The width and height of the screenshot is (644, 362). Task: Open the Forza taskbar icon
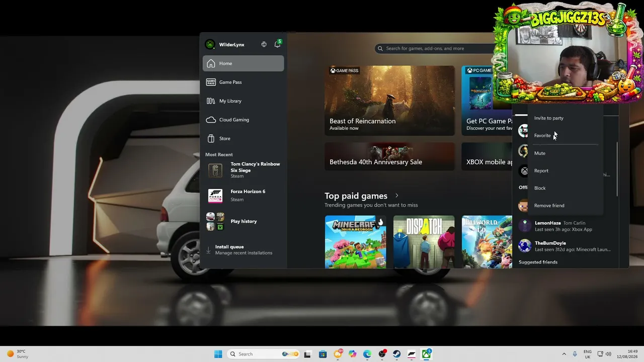412,354
